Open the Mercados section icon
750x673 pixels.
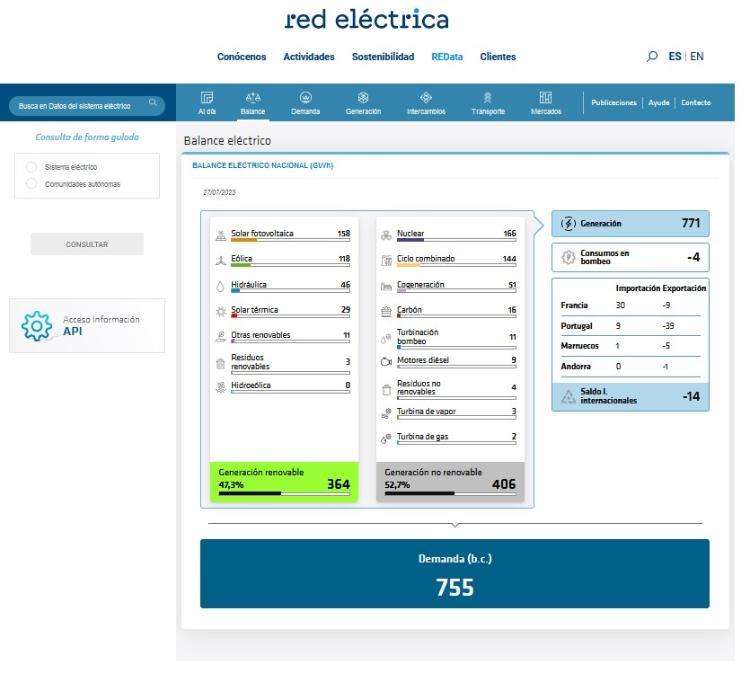546,98
